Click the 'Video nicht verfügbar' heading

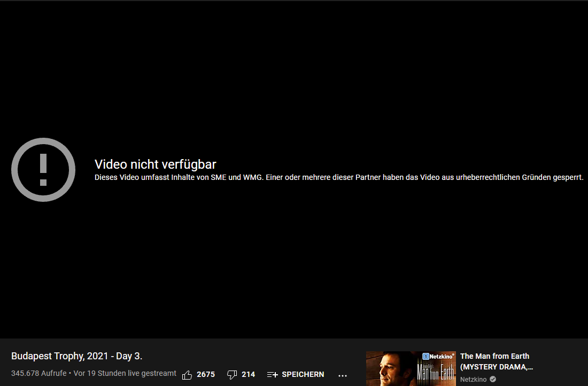(x=155, y=164)
